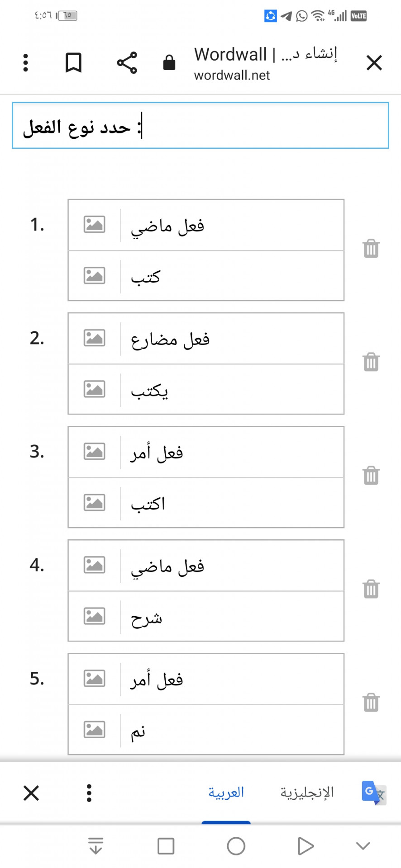Tap the hide-keyboard arrow in navigation bar
The height and width of the screenshot is (868, 401).
pos(95,846)
